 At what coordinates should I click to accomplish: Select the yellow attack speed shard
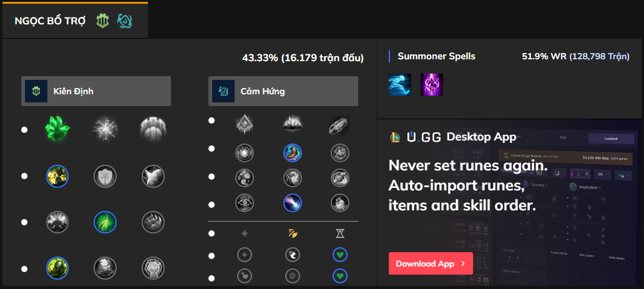coord(292,233)
